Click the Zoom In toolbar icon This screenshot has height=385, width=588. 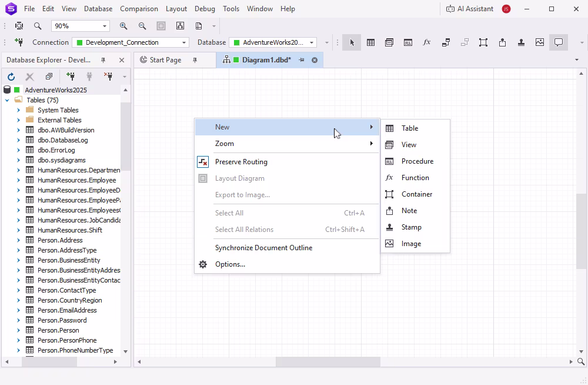[123, 26]
